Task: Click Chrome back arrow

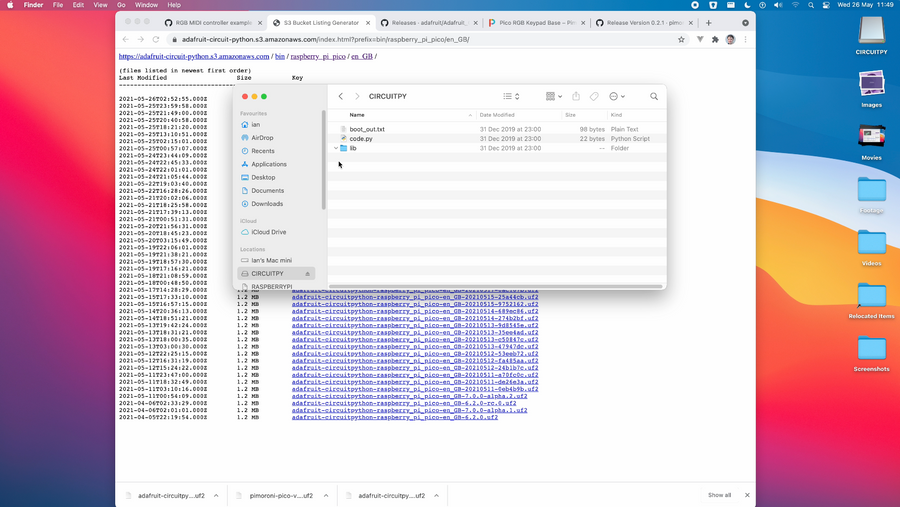Action: pyautogui.click(x=126, y=40)
